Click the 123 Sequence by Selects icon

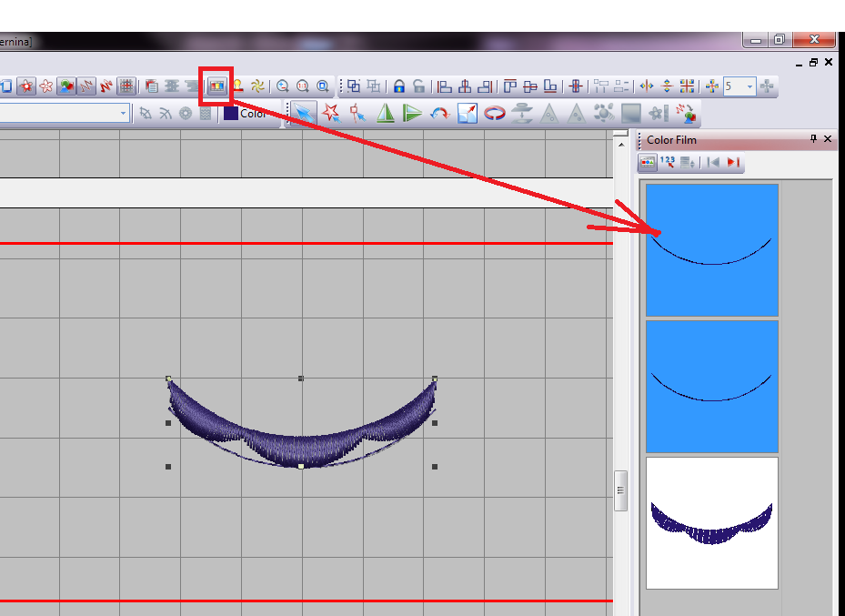(x=667, y=162)
